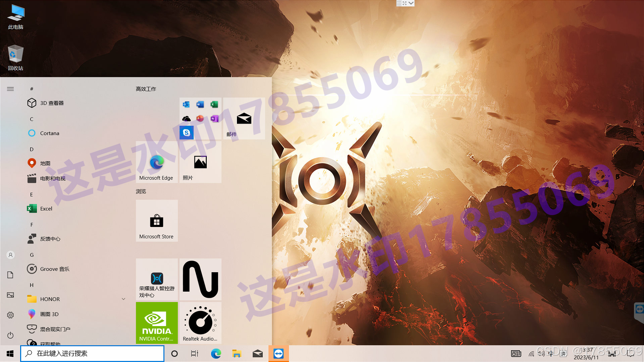Open the Excel small tile
The width and height of the screenshot is (644, 362).
coord(214,105)
